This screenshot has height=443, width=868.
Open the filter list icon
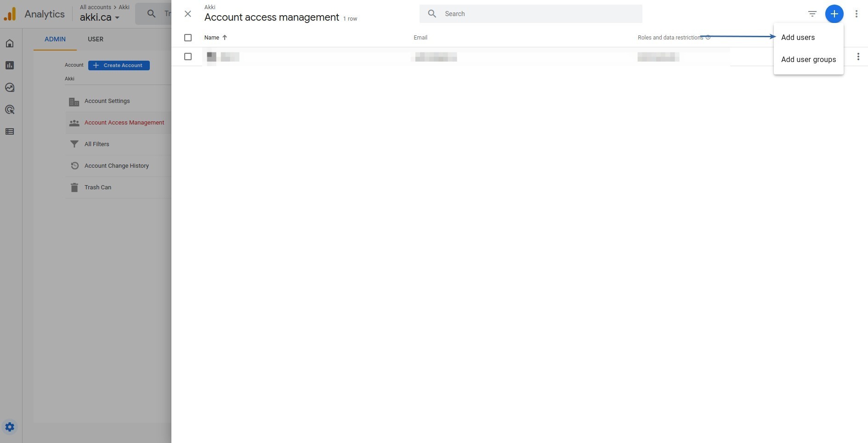[812, 14]
